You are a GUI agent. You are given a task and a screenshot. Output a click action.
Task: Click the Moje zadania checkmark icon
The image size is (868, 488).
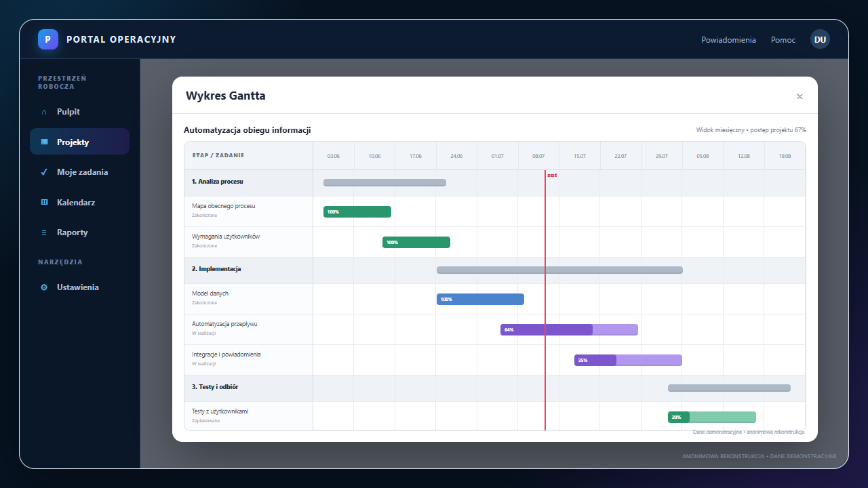click(x=44, y=172)
